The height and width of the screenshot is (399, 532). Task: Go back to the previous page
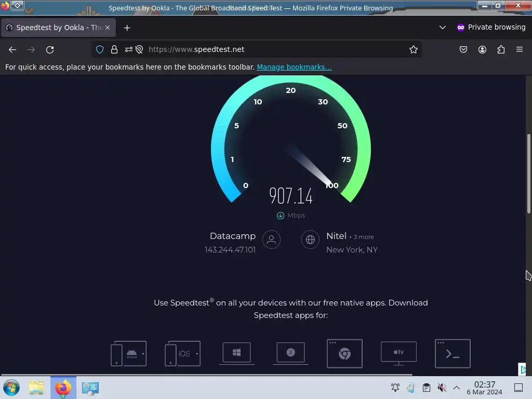12,49
